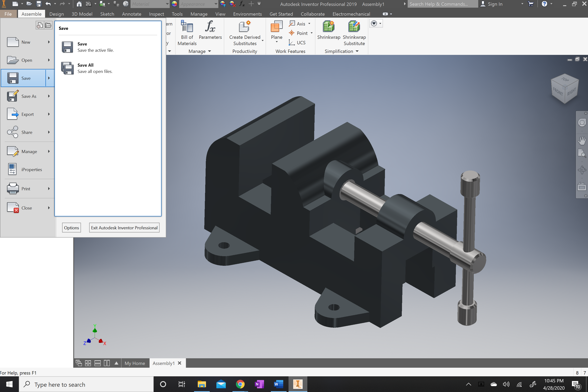
Task: Open Google Chrome from the taskbar
Action: tap(240, 384)
